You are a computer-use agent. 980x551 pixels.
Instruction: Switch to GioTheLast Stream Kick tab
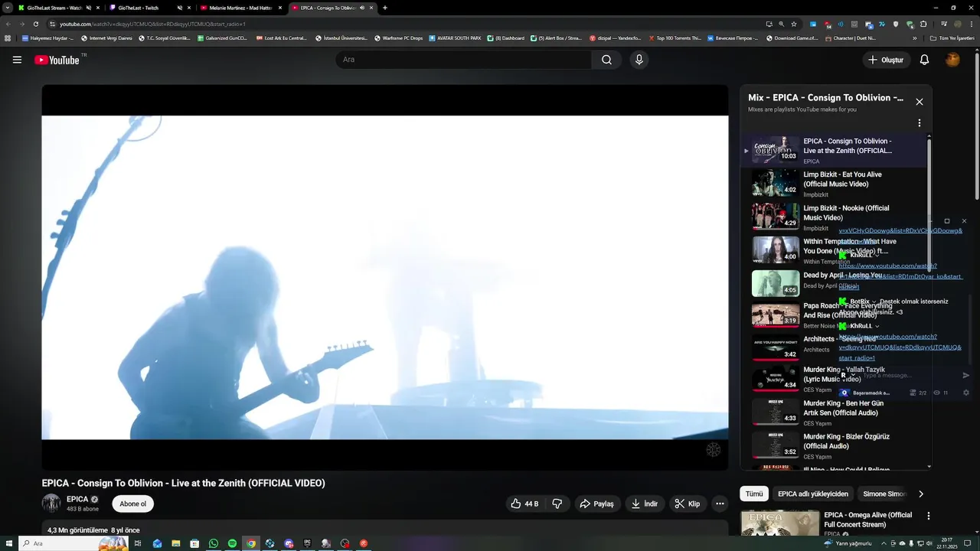(x=54, y=8)
